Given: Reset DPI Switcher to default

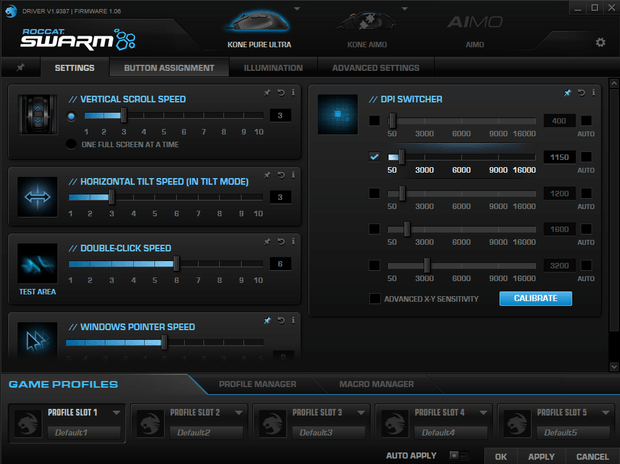Looking at the screenshot, I should tap(581, 93).
